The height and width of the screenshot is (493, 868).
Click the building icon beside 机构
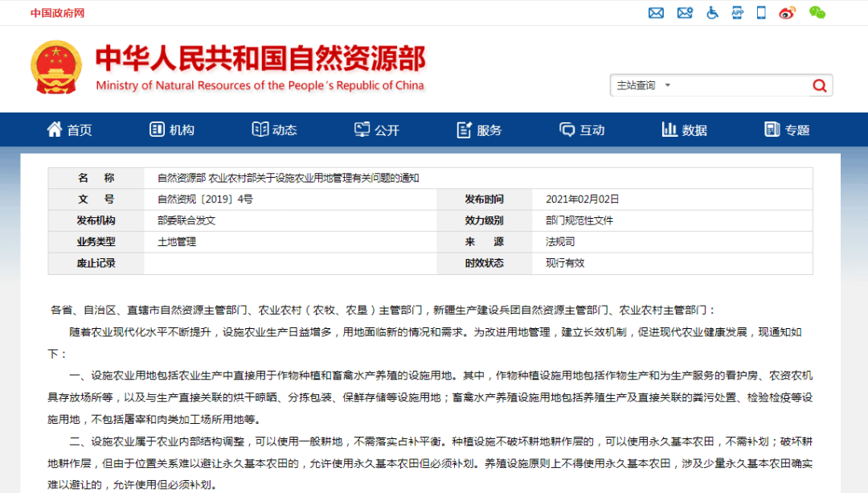pyautogui.click(x=157, y=129)
